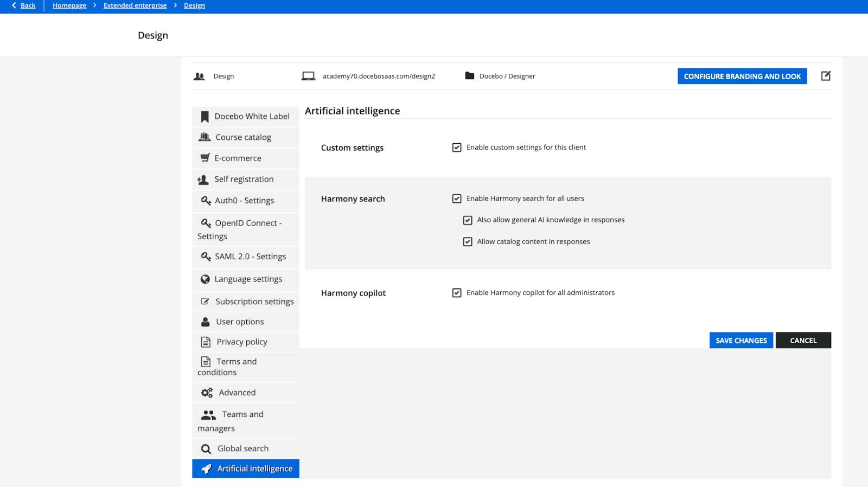Click the globe icon for Language settings
The image size is (868, 487).
click(205, 279)
